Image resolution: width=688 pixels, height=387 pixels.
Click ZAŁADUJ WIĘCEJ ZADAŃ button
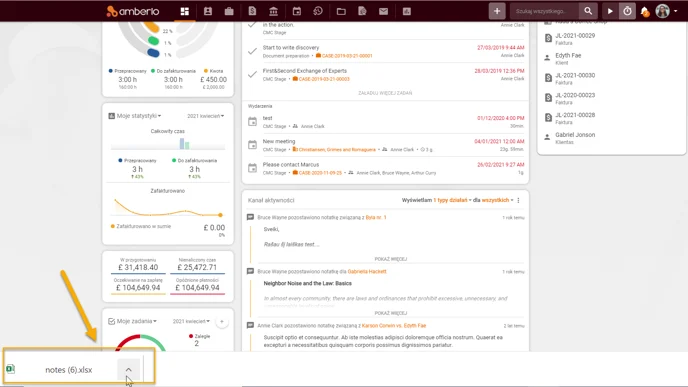[x=385, y=93]
